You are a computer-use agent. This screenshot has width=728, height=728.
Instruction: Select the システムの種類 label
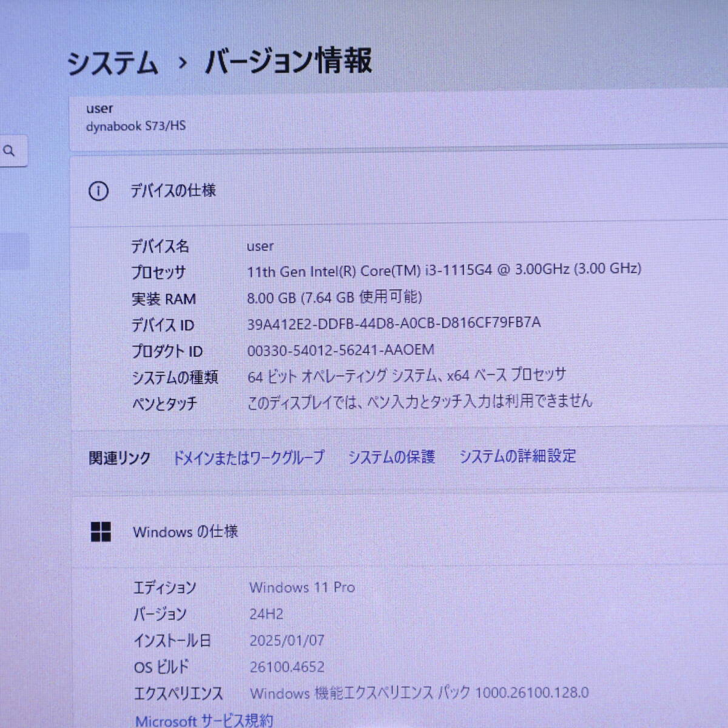click(x=175, y=377)
